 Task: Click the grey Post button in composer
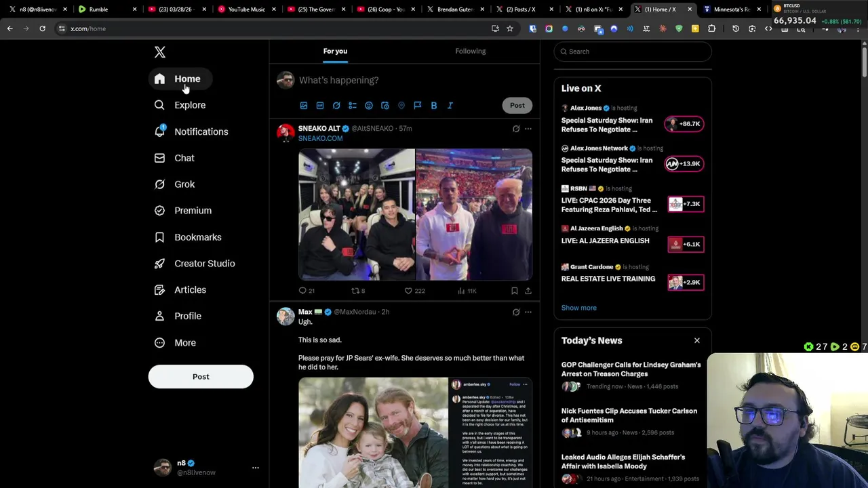point(517,106)
